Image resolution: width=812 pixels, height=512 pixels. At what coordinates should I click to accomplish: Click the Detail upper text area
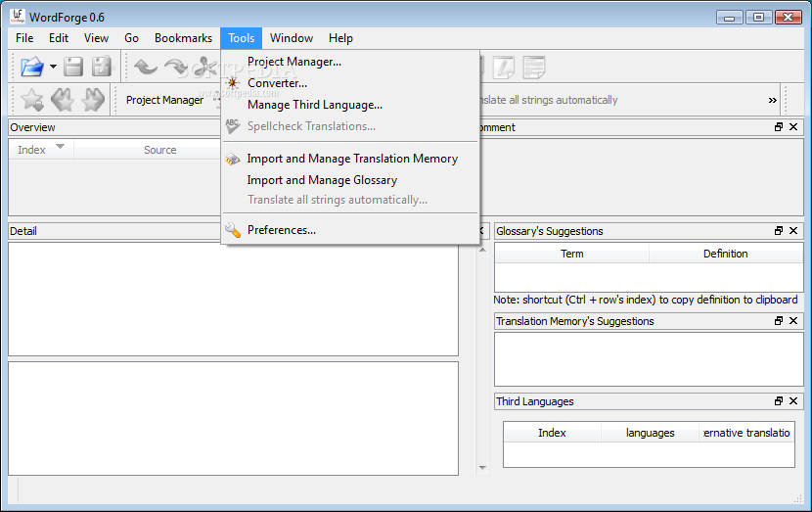[x=233, y=299]
